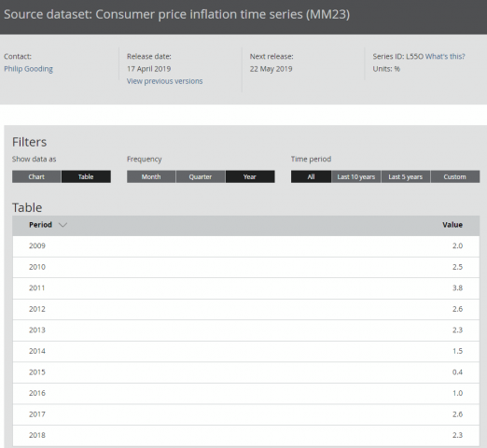Set frequency to Quarter

(201, 176)
